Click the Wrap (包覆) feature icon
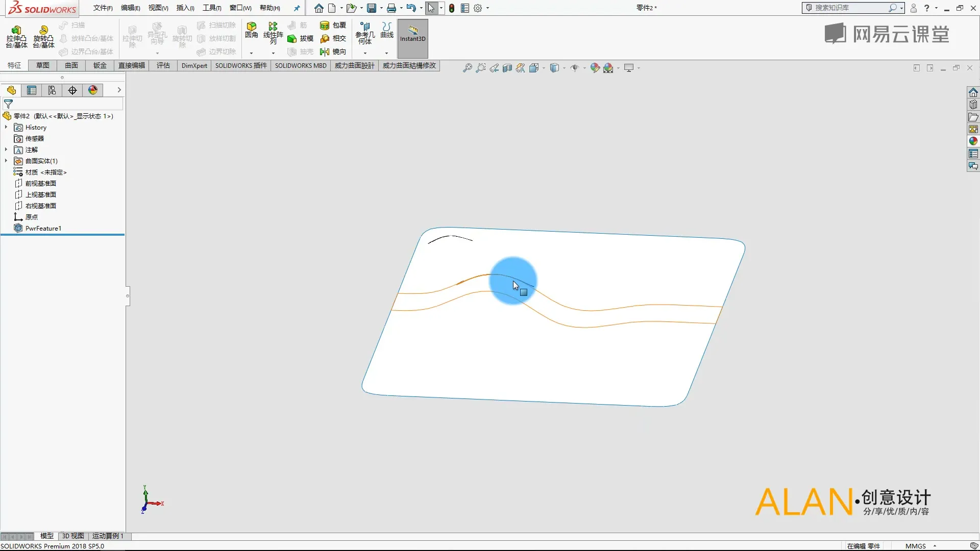This screenshot has width=980, height=551. (333, 25)
